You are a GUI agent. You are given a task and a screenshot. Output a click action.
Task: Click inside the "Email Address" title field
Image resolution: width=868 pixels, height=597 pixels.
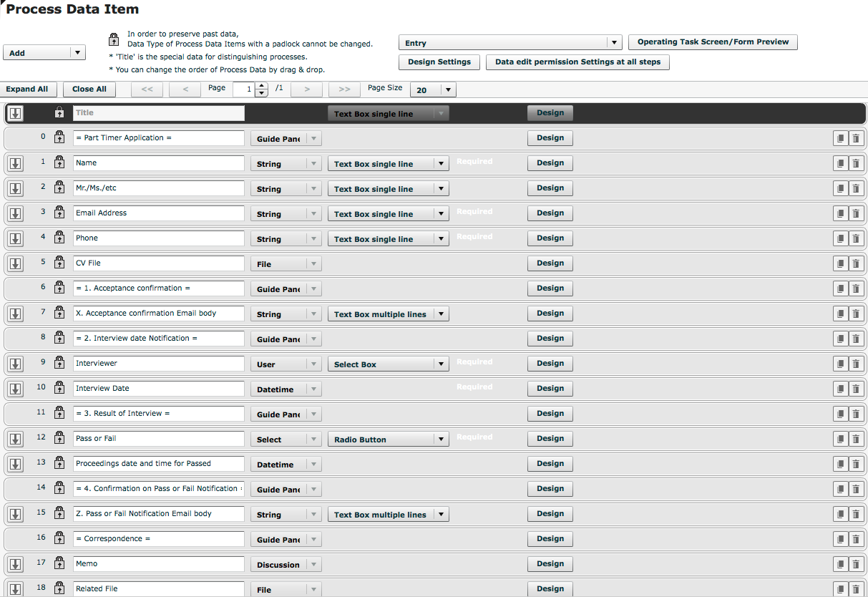click(x=157, y=213)
